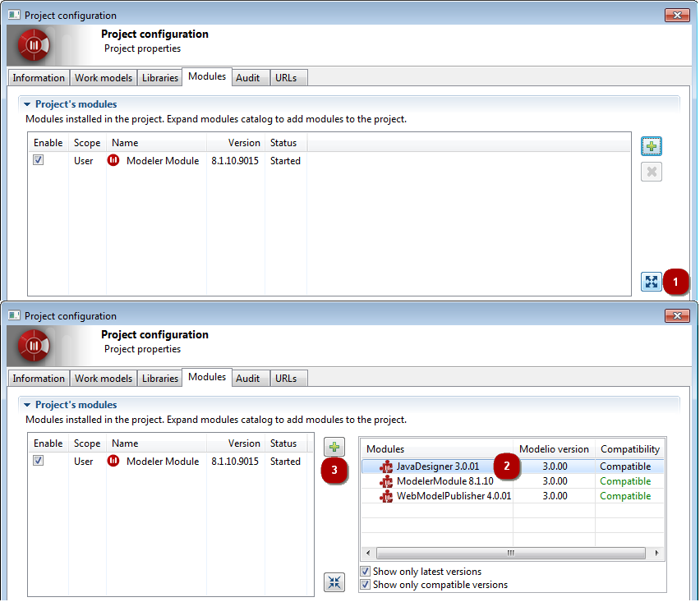Click catalog scrollbar left arrow
This screenshot has width=700, height=602.
[368, 554]
